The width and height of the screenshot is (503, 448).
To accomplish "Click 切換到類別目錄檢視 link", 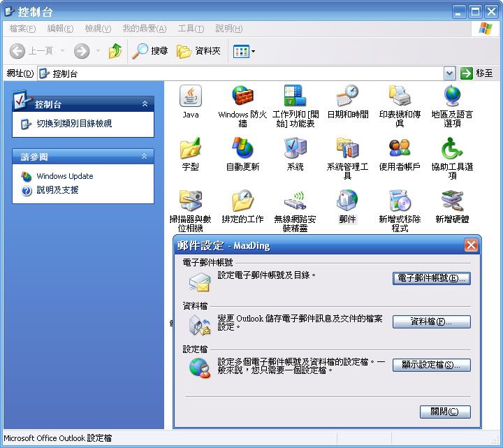I will [x=74, y=124].
